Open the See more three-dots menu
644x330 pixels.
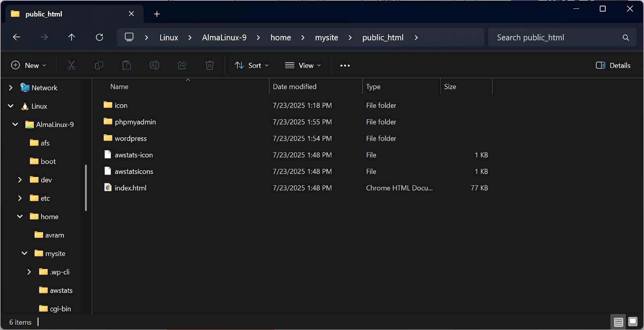tap(345, 66)
